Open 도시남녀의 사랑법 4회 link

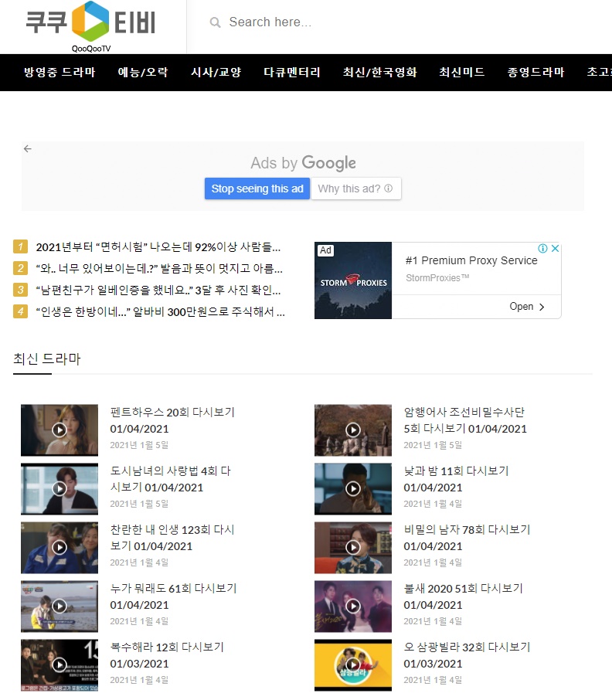point(171,479)
